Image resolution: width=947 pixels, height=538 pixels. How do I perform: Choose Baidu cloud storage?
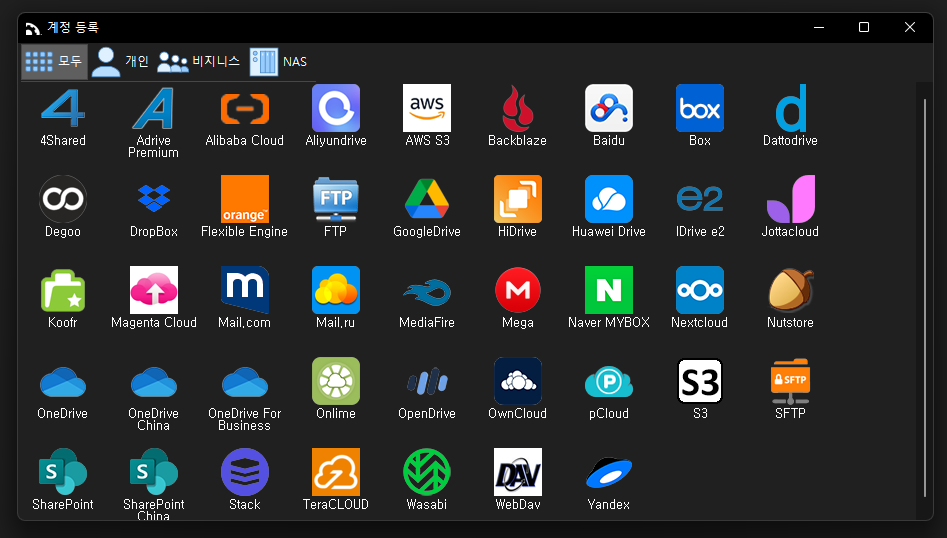[x=609, y=109]
